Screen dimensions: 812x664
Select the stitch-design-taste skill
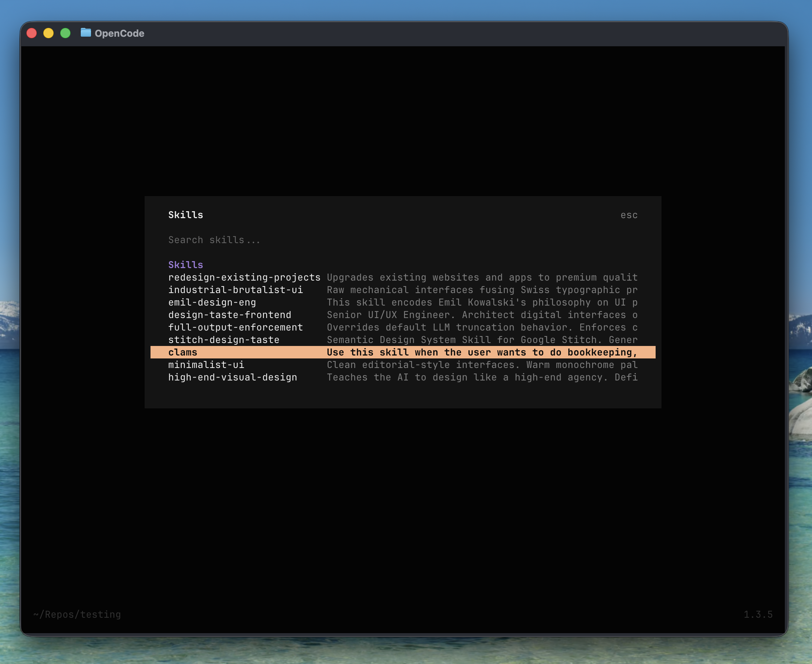click(x=224, y=339)
